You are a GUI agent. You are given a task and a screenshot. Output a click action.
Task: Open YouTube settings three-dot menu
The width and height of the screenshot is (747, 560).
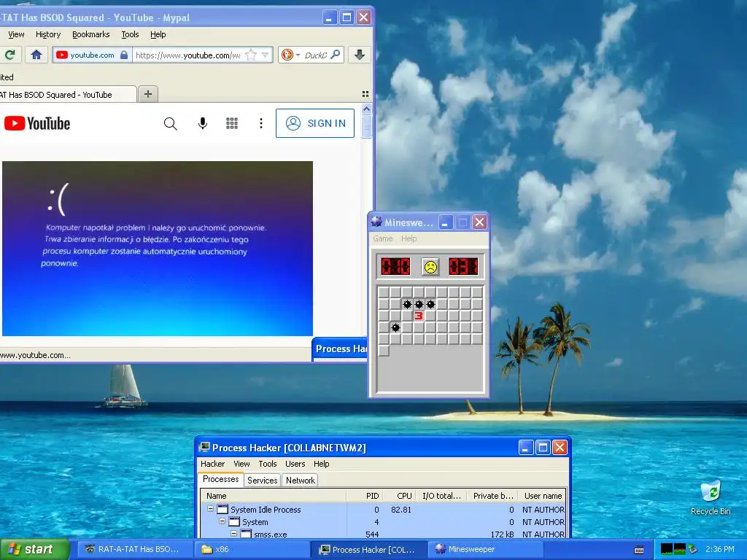(260, 123)
